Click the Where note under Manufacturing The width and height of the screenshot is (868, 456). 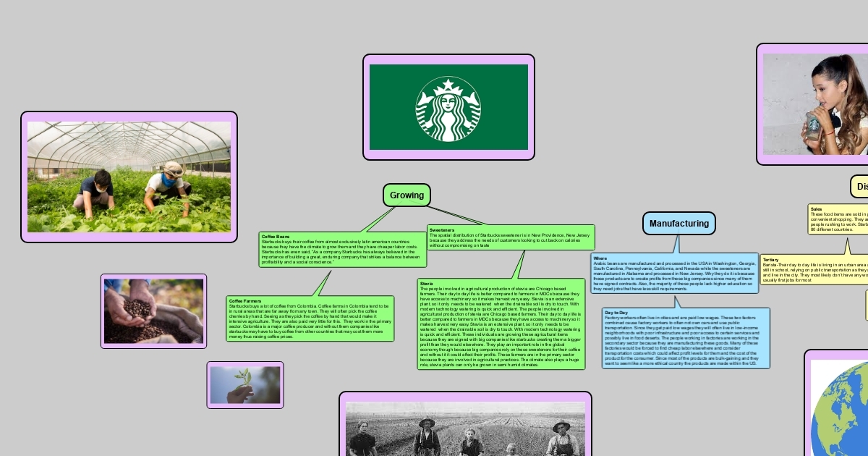pyautogui.click(x=674, y=273)
